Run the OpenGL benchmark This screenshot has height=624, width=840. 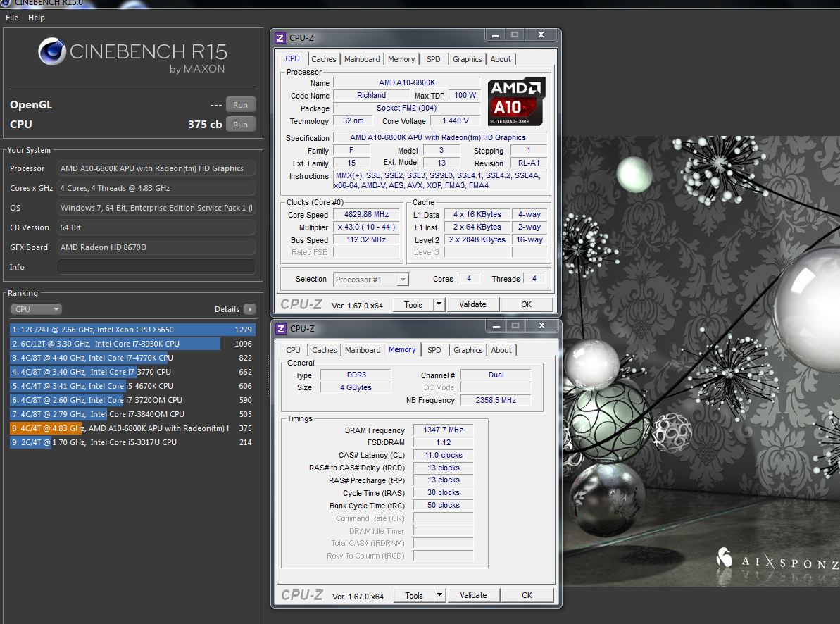(x=241, y=105)
